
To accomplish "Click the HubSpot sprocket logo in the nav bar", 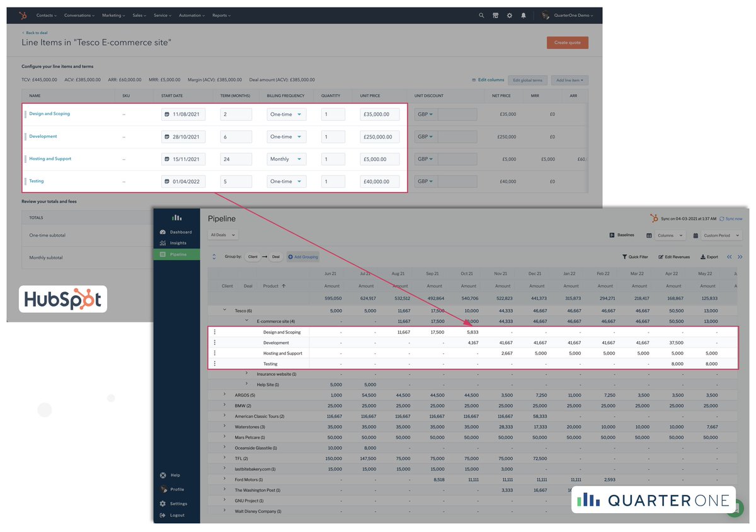I will pyautogui.click(x=23, y=15).
